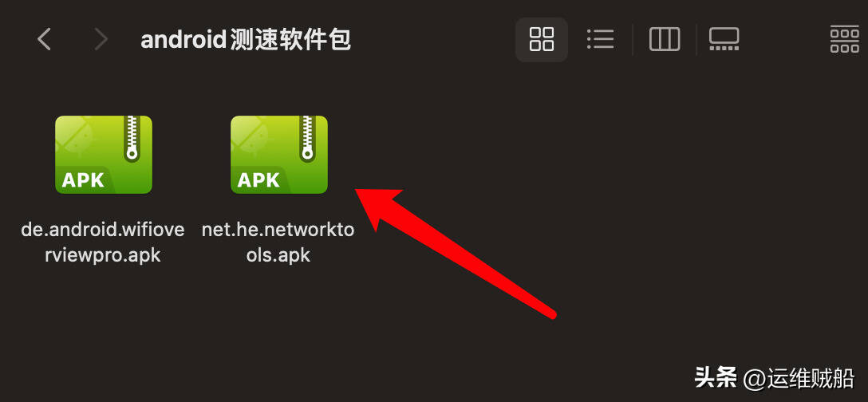Switch to column view
Screen dimensions: 868x402
[x=665, y=39]
